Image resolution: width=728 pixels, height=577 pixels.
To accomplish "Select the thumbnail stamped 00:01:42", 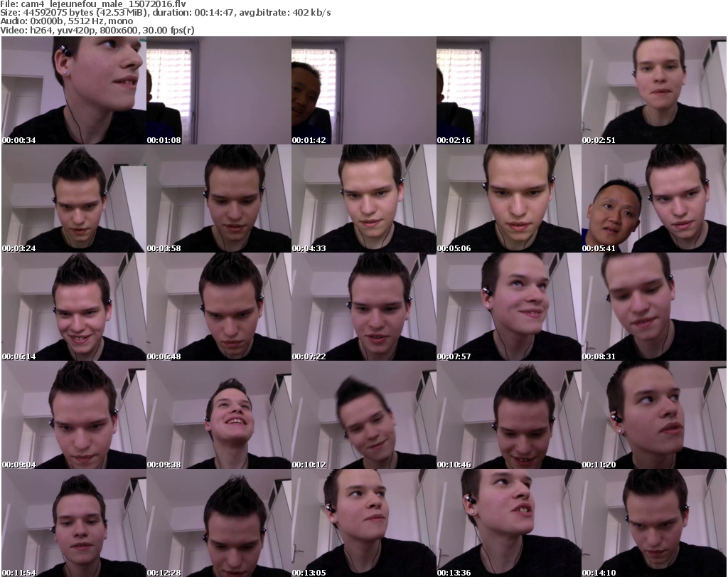I will pos(363,90).
